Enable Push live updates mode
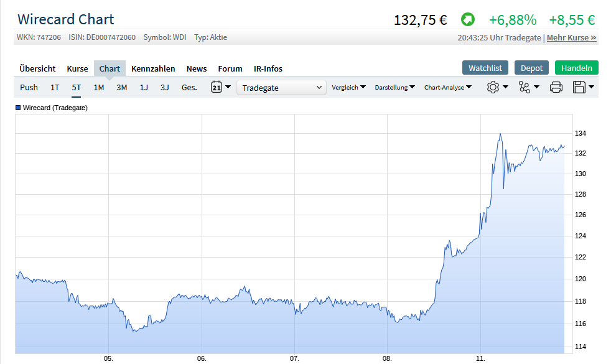This screenshot has width=611, height=364. (29, 88)
